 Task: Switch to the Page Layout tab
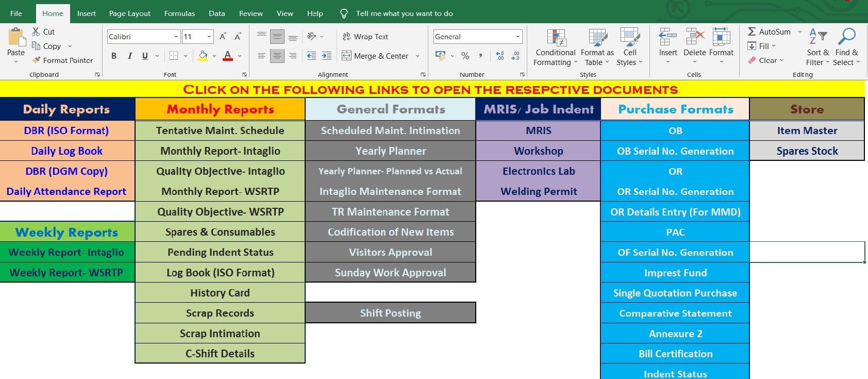tap(130, 13)
